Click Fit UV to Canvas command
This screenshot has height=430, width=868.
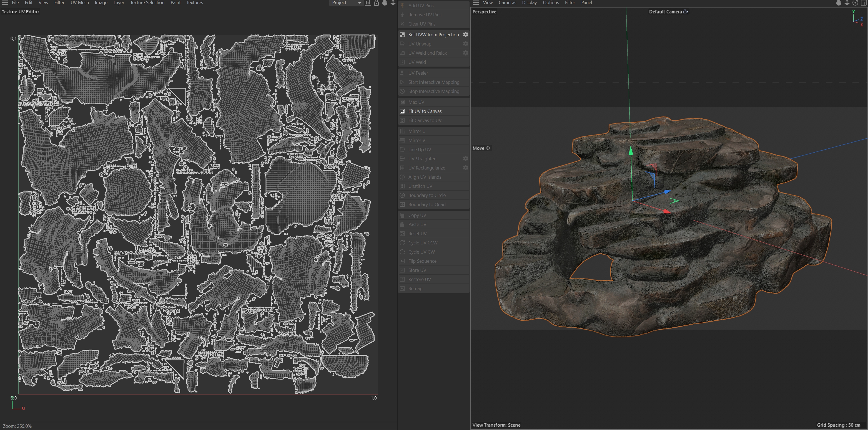[425, 111]
